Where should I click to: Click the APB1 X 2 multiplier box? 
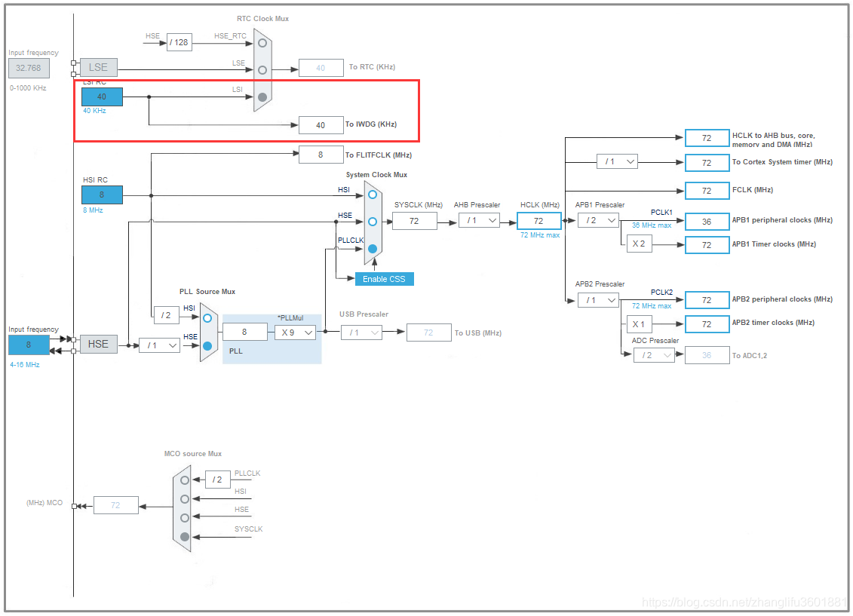coord(640,244)
